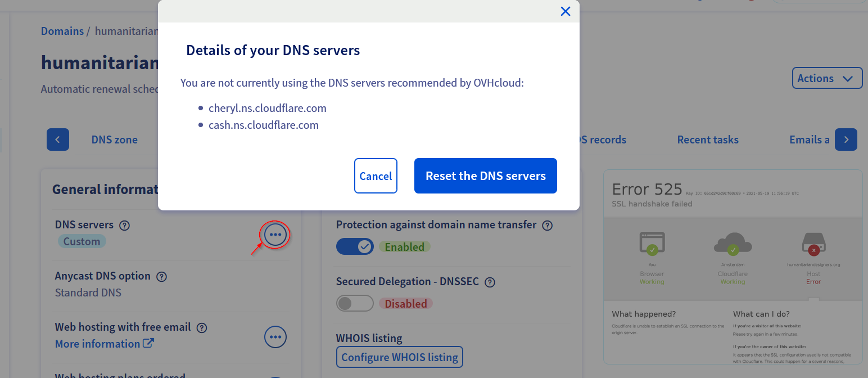The image size is (868, 378).
Task: Enable the Secured Delegation DNSSEC toggle
Action: coord(355,303)
